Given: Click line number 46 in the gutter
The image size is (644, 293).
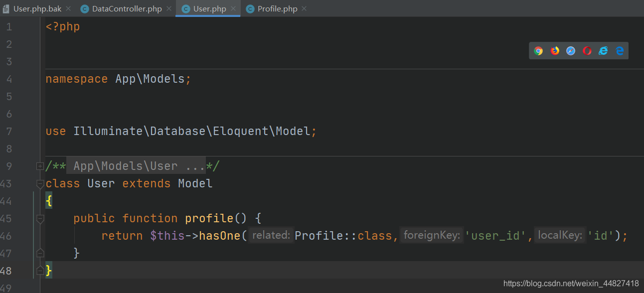Looking at the screenshot, I should [x=6, y=236].
